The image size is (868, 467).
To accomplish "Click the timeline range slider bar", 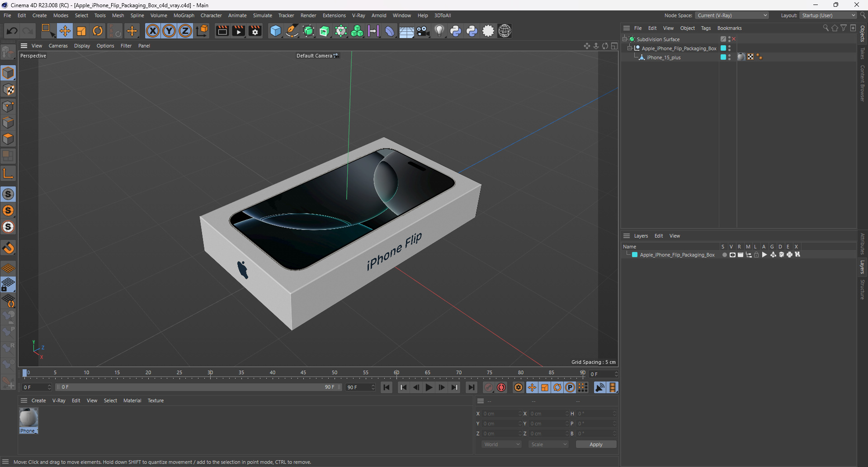I will tap(199, 387).
